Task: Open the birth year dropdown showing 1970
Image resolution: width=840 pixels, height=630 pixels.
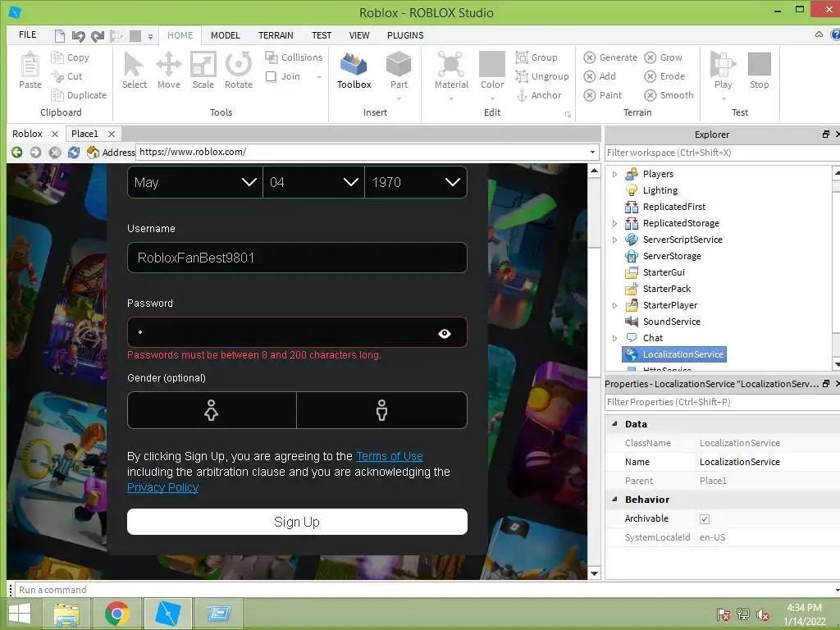Action: 416,182
